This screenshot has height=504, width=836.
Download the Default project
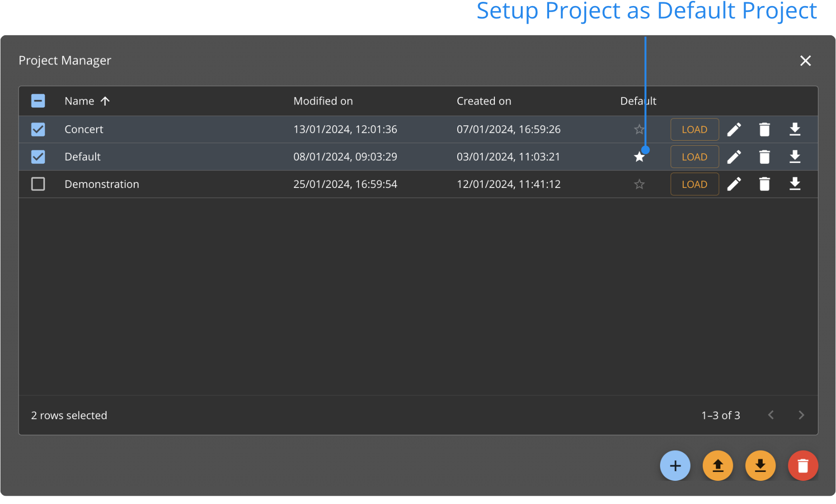coord(795,157)
